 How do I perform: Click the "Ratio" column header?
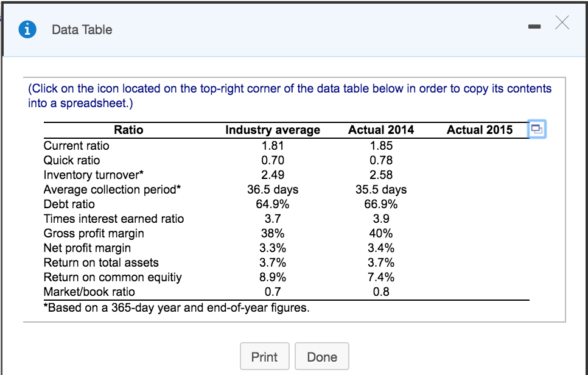128,130
